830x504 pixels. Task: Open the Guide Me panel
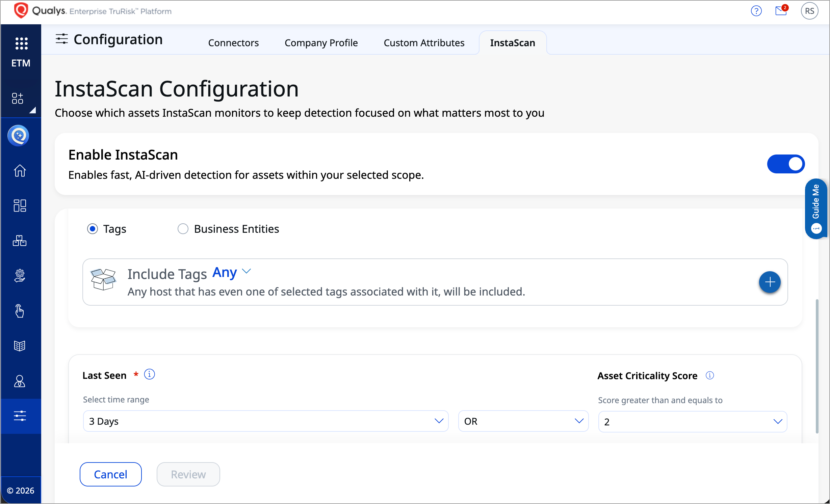(x=816, y=208)
